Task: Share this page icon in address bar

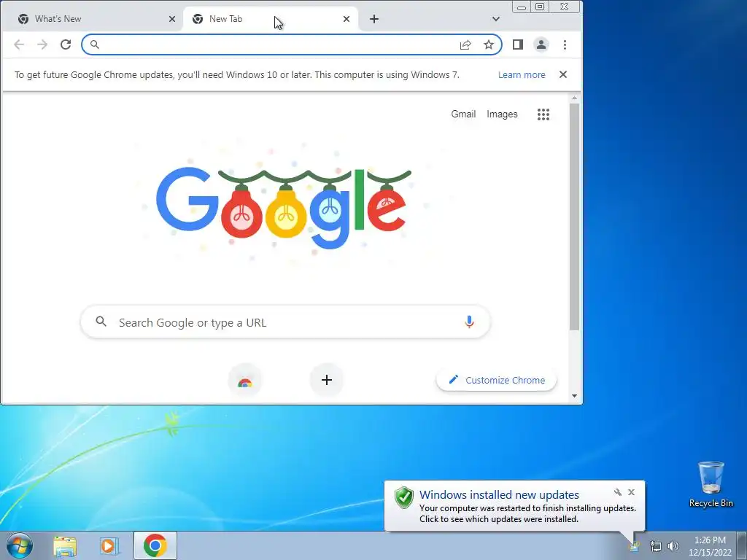Action: pyautogui.click(x=465, y=44)
